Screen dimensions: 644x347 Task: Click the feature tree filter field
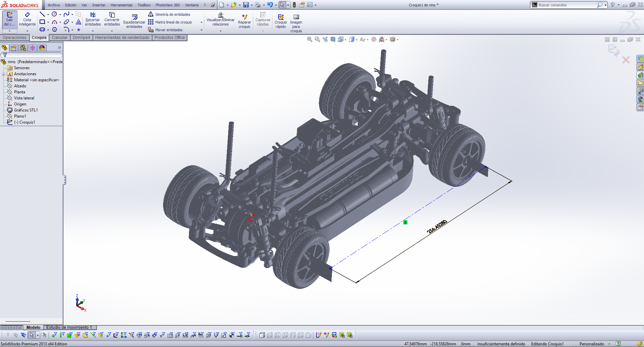(x=32, y=55)
